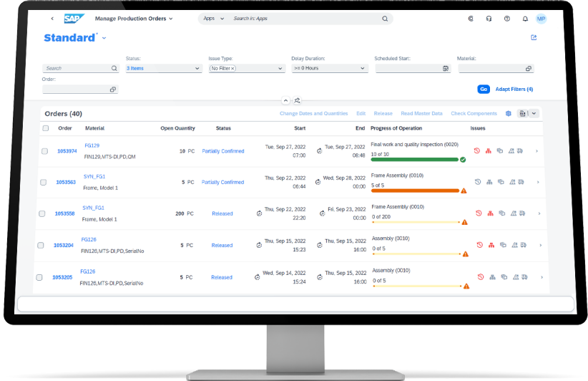Click the share icon near Standard
Image resolution: width=588 pixels, height=381 pixels.
[534, 38]
